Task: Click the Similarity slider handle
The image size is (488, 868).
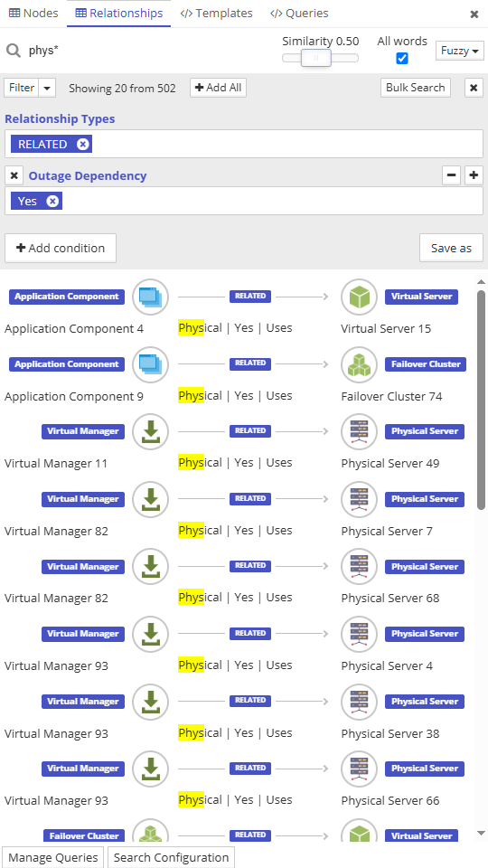Action: (316, 58)
